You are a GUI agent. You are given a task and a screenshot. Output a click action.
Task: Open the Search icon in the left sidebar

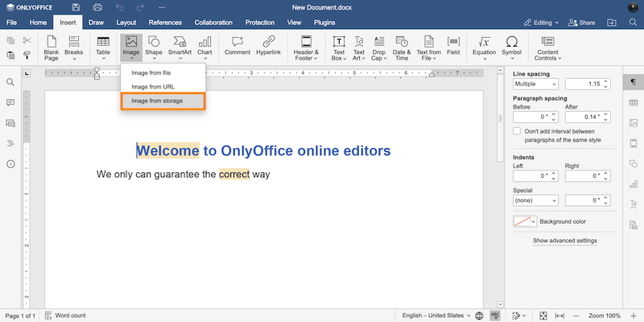coord(11,82)
